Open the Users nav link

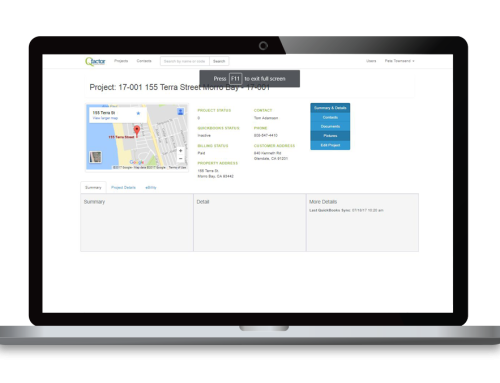point(371,61)
